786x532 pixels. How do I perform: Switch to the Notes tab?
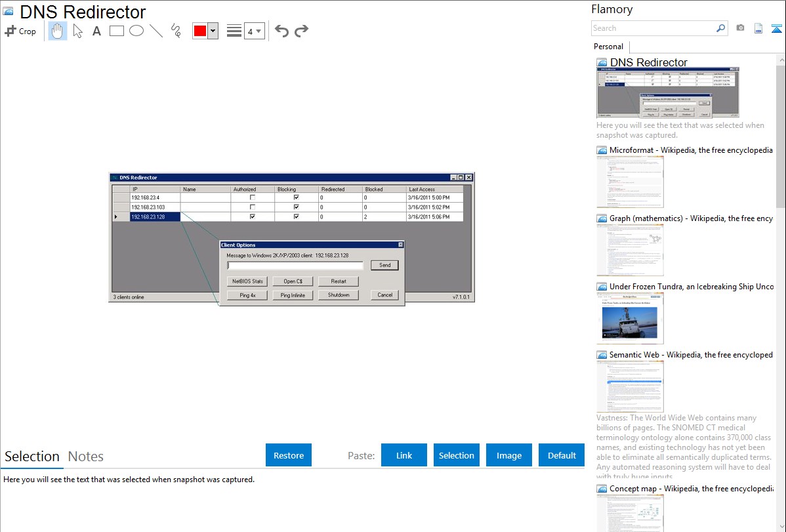pyautogui.click(x=86, y=457)
